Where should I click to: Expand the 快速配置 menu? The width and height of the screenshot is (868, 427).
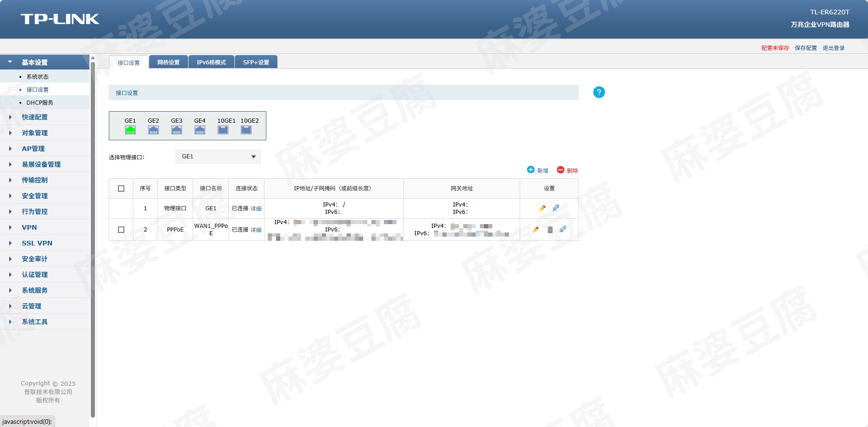click(44, 117)
